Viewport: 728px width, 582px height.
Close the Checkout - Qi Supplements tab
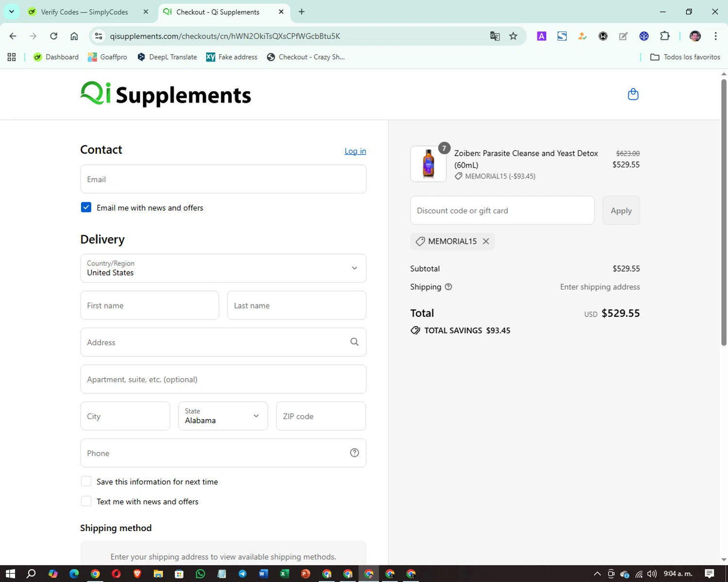(x=281, y=12)
